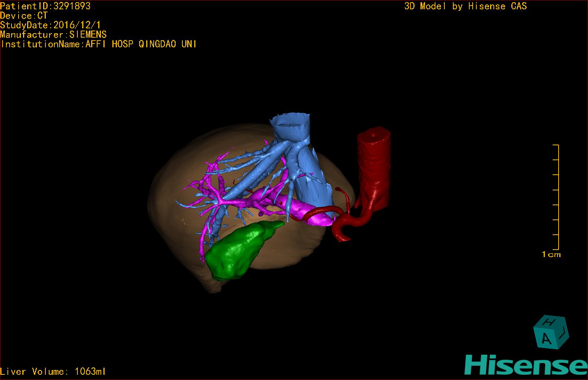This screenshot has width=588, height=380.
Task: Click the Liver Volume: 1063ml readout
Action: (53, 371)
